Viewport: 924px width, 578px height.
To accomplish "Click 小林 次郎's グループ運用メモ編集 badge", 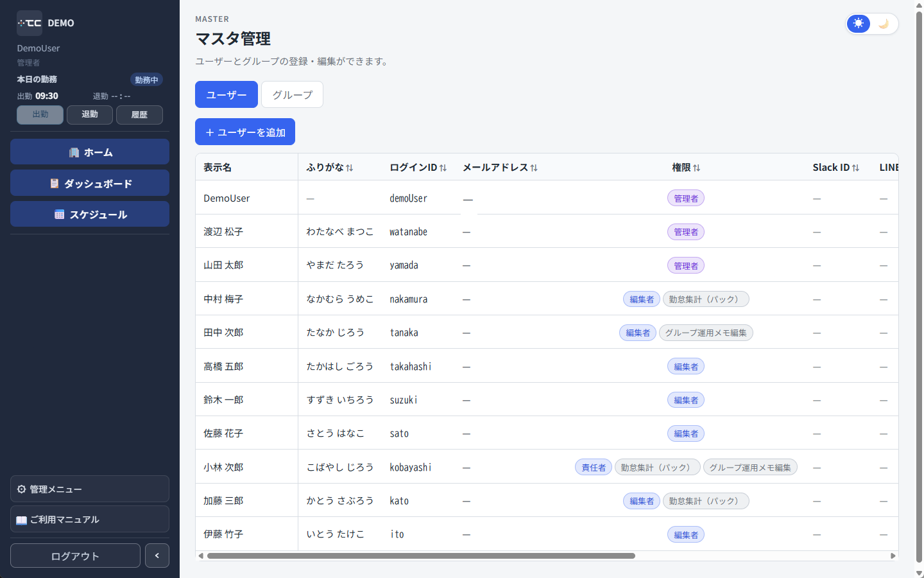I will coord(750,468).
